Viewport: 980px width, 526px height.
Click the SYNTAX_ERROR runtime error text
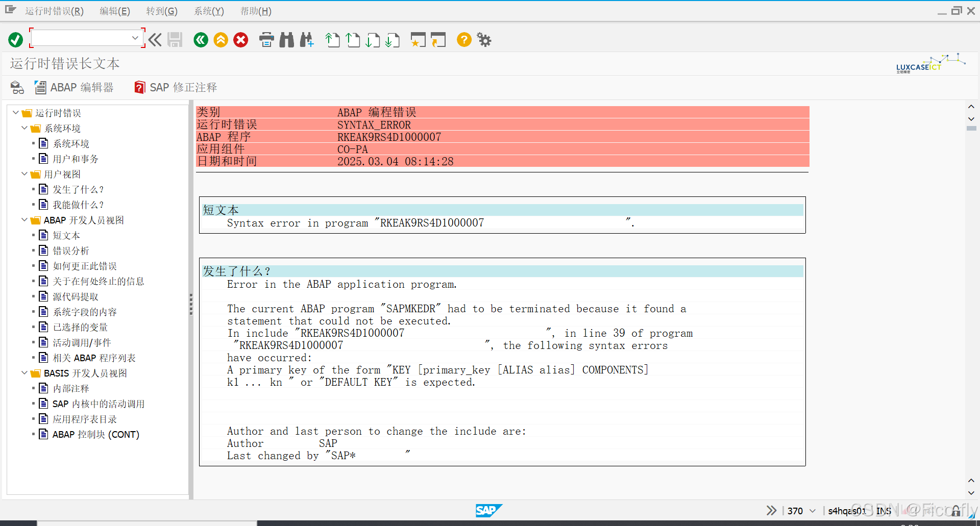(x=374, y=125)
